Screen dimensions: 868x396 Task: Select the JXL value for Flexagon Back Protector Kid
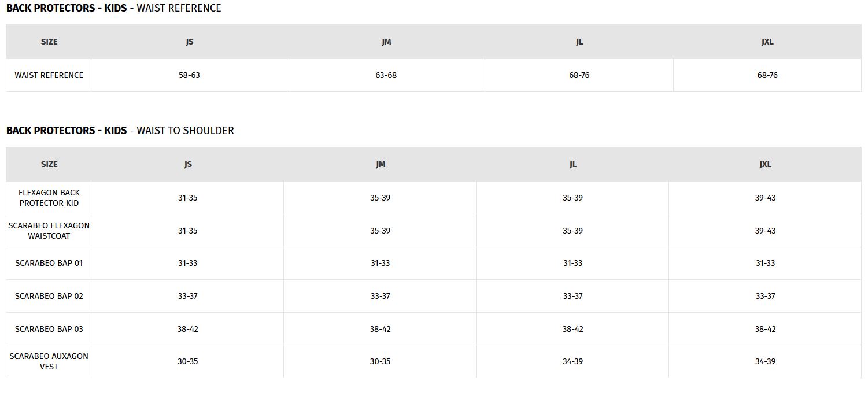[x=765, y=198]
